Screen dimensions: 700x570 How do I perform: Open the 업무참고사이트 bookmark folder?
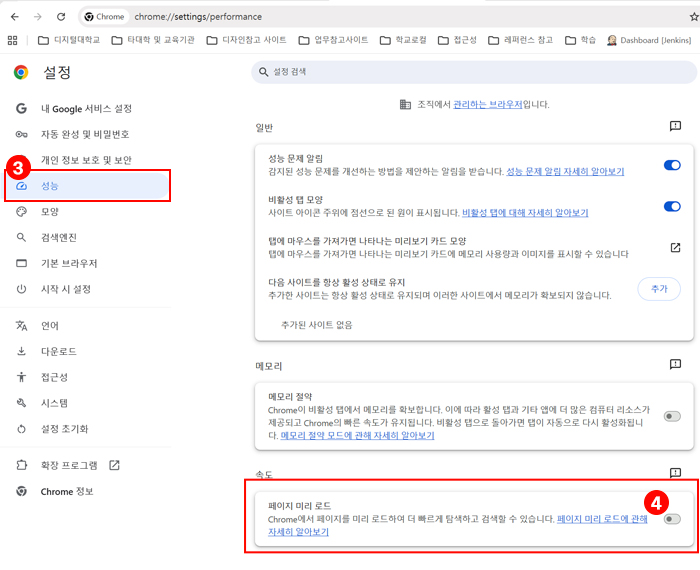[333, 40]
